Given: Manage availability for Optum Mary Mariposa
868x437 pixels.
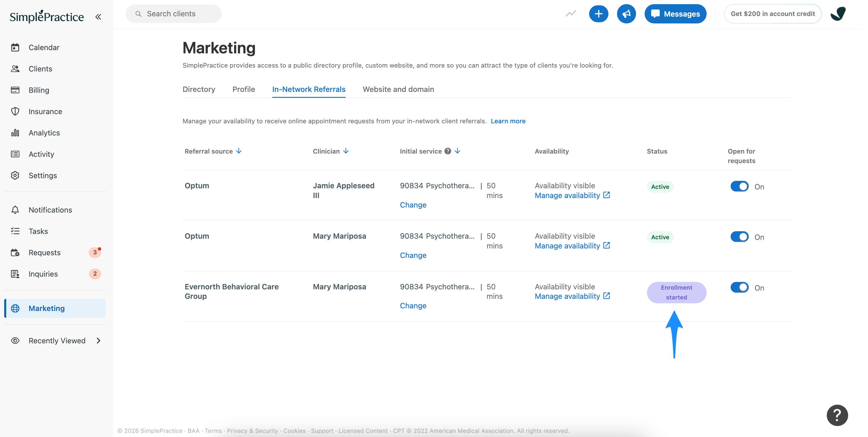Looking at the screenshot, I should click(567, 246).
